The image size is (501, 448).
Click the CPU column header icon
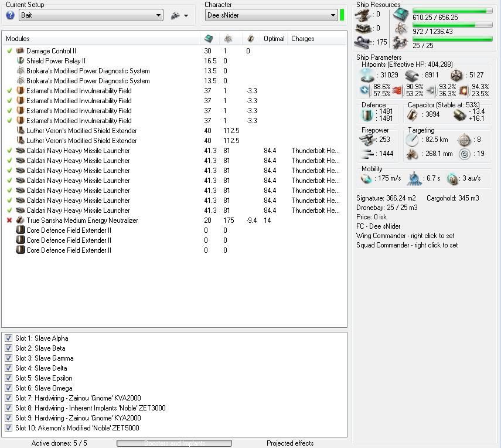[x=209, y=39]
